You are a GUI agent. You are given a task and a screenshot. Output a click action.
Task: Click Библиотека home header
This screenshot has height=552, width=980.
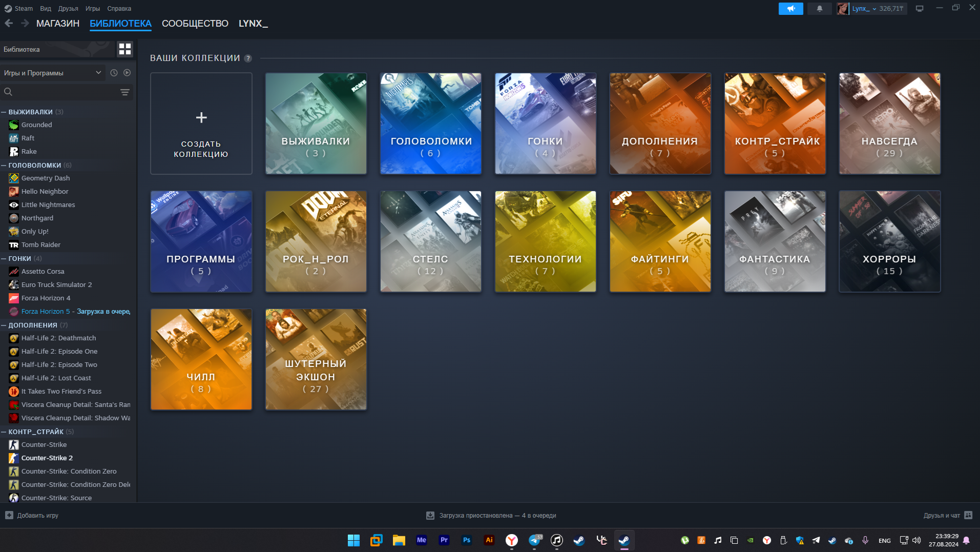tap(57, 49)
